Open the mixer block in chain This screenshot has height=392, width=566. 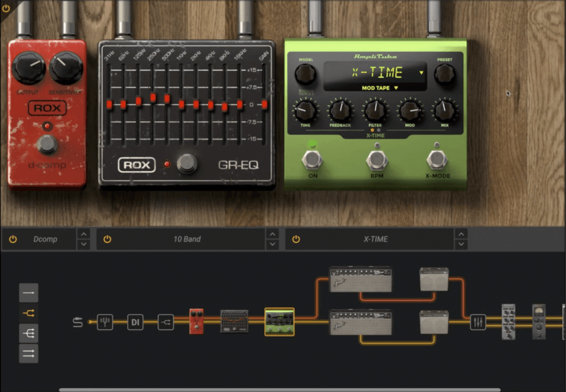478,322
